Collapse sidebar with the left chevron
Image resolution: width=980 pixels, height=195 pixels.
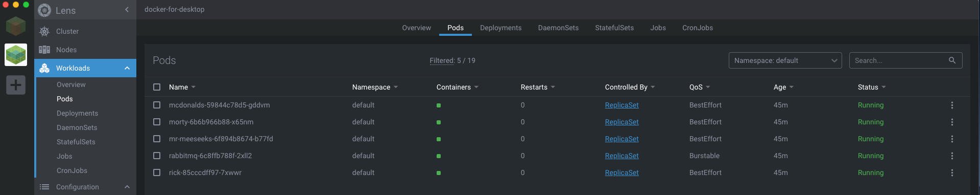[x=127, y=10]
